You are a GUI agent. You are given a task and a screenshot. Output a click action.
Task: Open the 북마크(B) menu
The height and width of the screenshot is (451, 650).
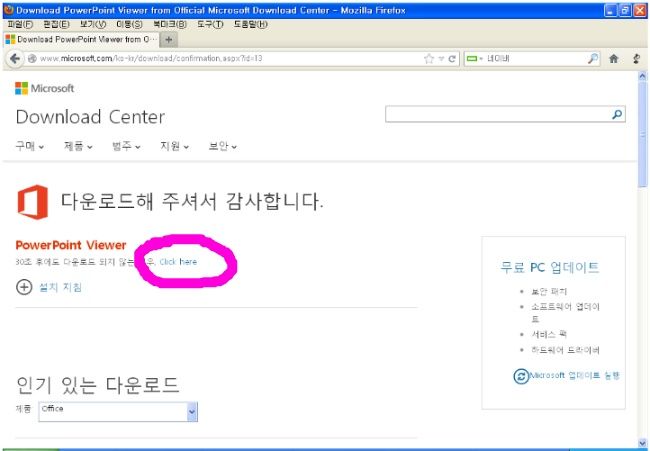[x=170, y=24]
